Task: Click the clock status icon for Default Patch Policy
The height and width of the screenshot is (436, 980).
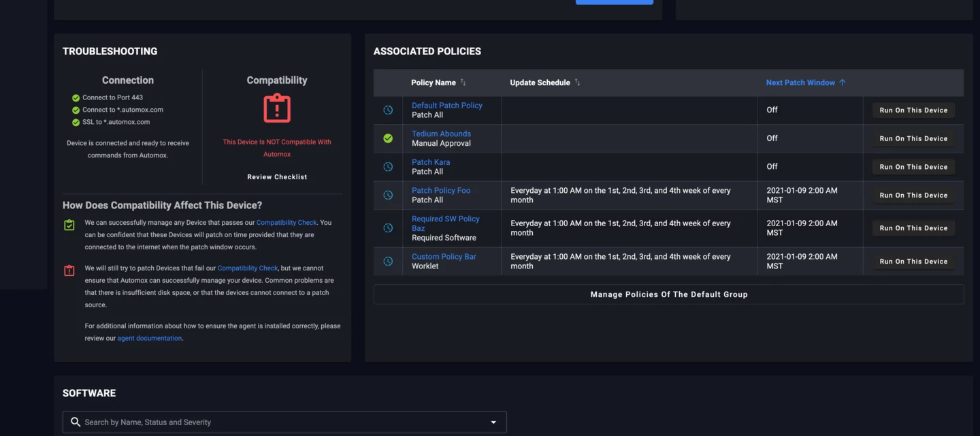Action: (388, 110)
